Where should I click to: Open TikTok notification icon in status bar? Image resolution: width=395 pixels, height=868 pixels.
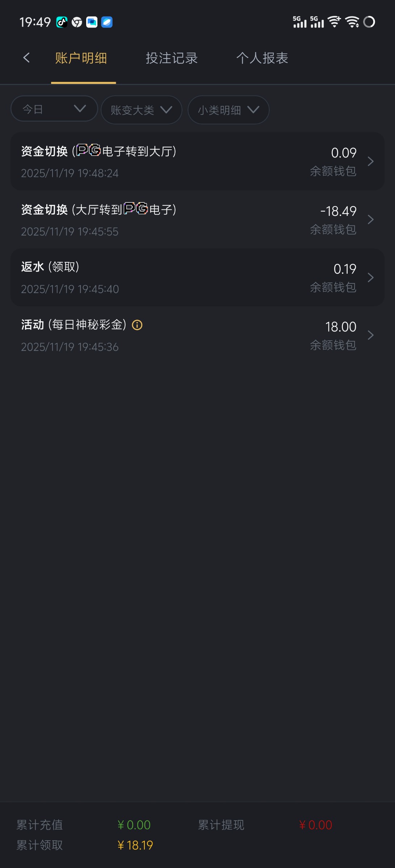pyautogui.click(x=62, y=22)
